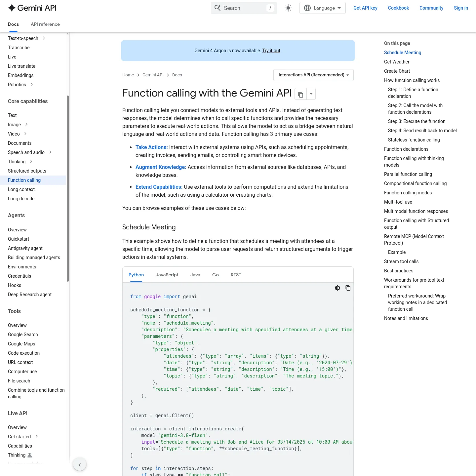Screen dimensions: 476x476
Task: Select the REST code tab
Action: (x=236, y=275)
